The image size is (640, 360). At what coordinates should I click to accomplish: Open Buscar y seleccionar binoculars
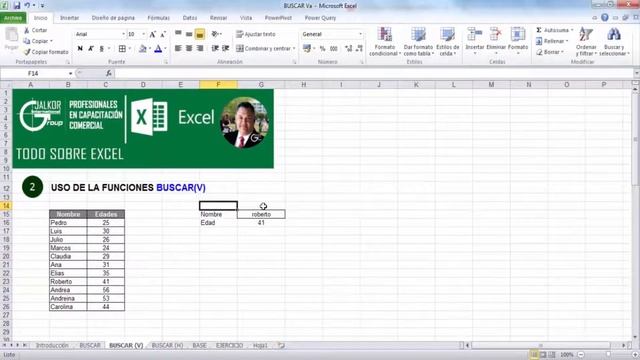click(x=613, y=42)
